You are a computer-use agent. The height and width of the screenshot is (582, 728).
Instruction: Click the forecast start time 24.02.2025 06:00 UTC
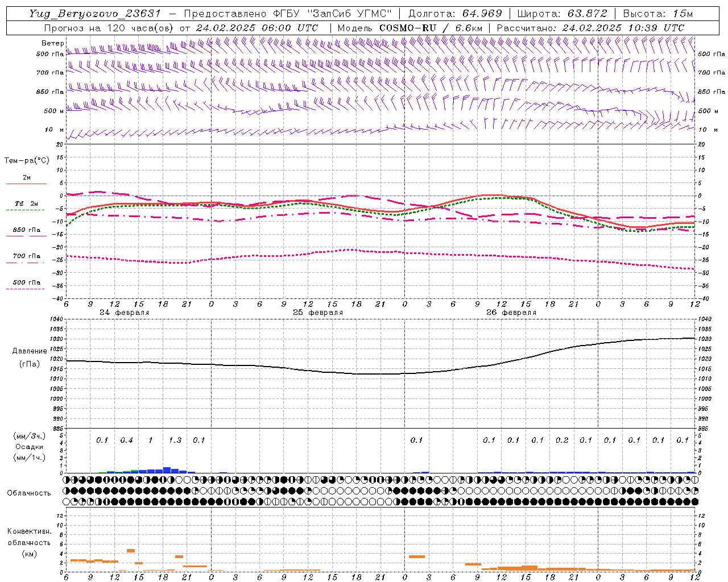[257, 28]
